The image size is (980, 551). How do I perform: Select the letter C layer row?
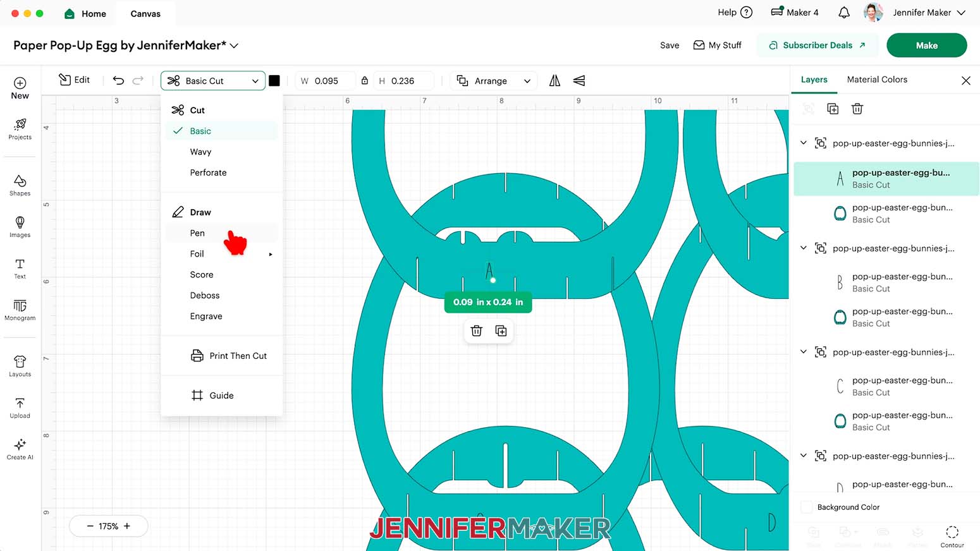tap(886, 386)
